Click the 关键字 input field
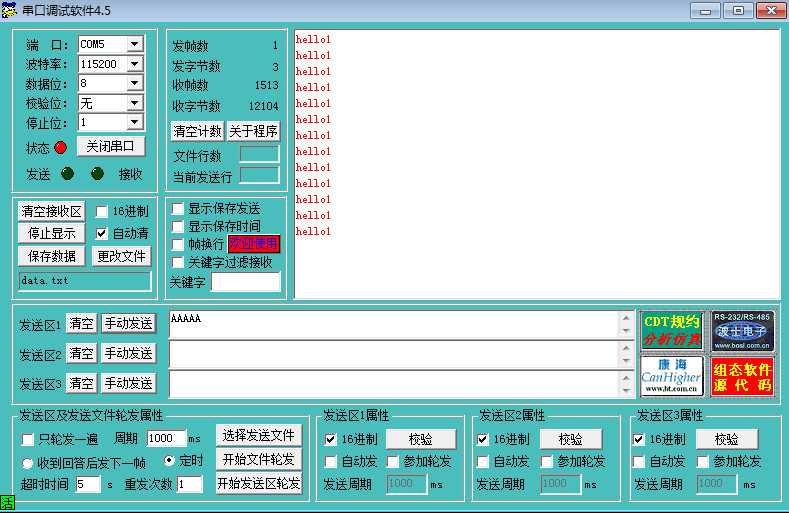The width and height of the screenshot is (789, 513). coord(246,282)
